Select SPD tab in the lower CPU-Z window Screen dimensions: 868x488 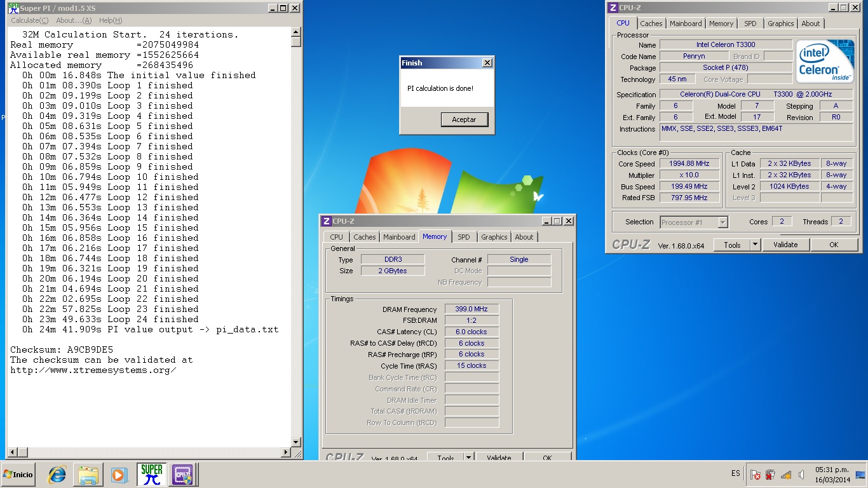(x=464, y=237)
